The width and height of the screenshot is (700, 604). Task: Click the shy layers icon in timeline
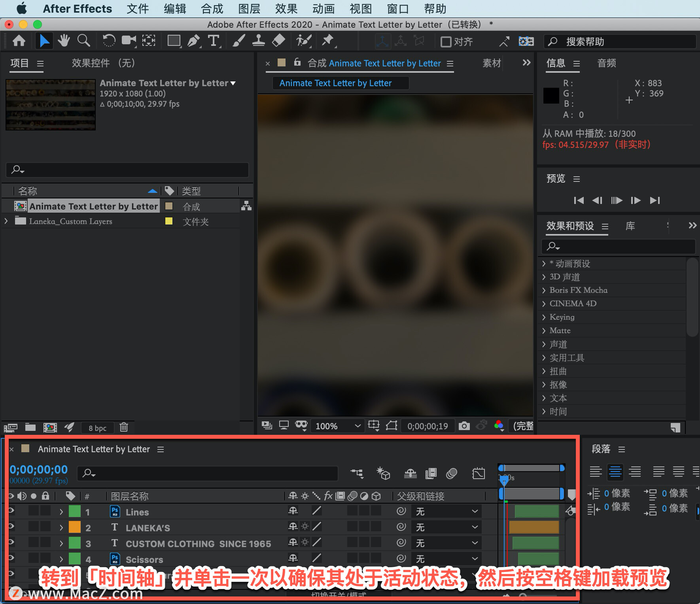410,473
